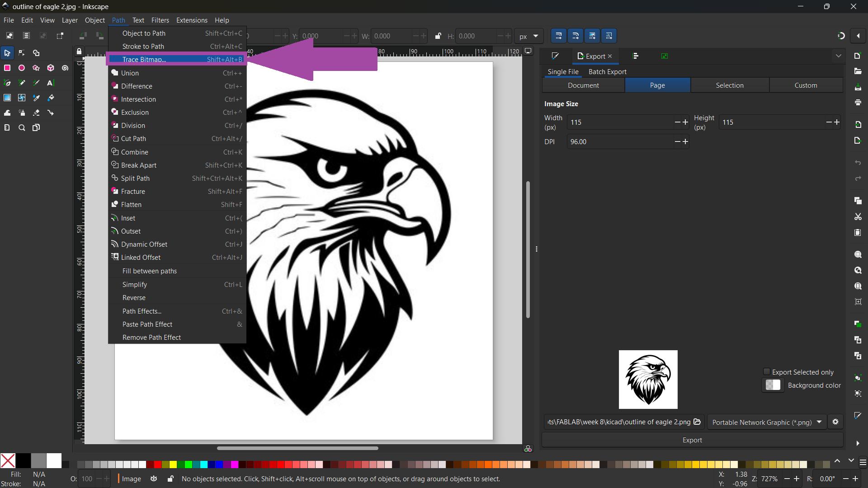This screenshot has height=488, width=868.
Task: Select the Spiral tool
Action: coord(65,68)
